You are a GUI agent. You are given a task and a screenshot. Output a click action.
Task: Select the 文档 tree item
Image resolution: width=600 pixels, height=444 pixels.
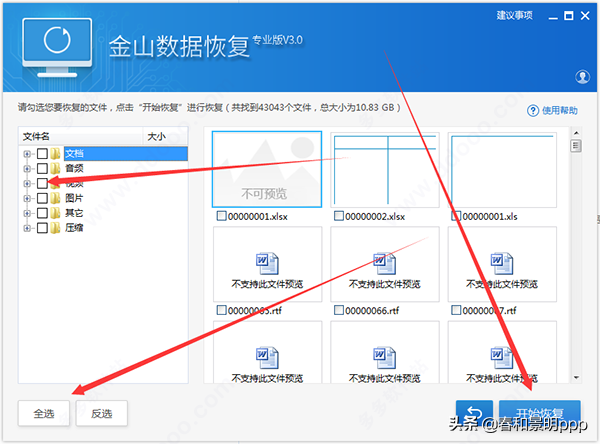tap(126, 154)
